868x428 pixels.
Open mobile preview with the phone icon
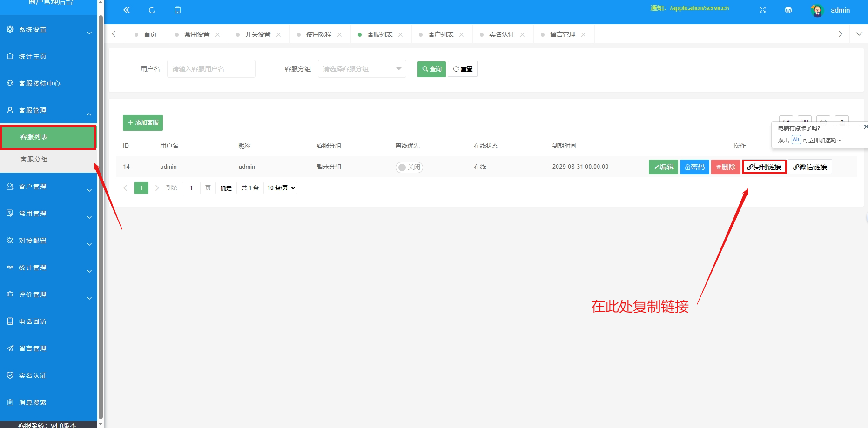(x=177, y=9)
